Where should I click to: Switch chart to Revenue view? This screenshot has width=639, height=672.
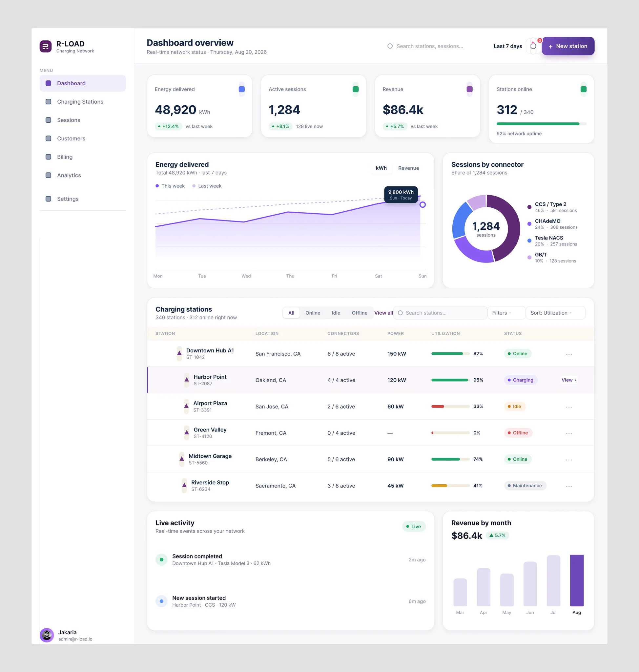408,168
